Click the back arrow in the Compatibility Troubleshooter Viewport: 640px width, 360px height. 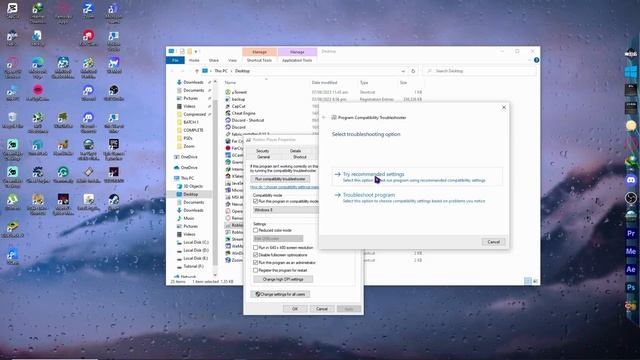point(324,118)
